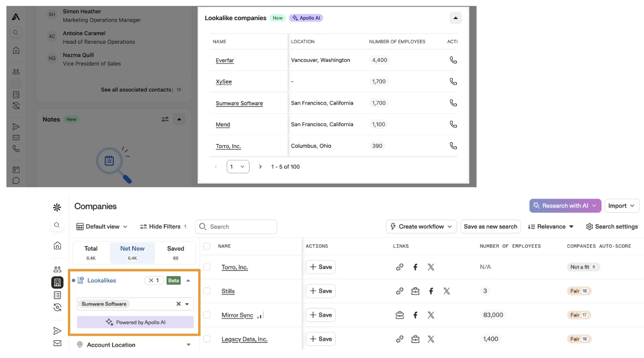Save Mirror Sync company

click(x=320, y=315)
